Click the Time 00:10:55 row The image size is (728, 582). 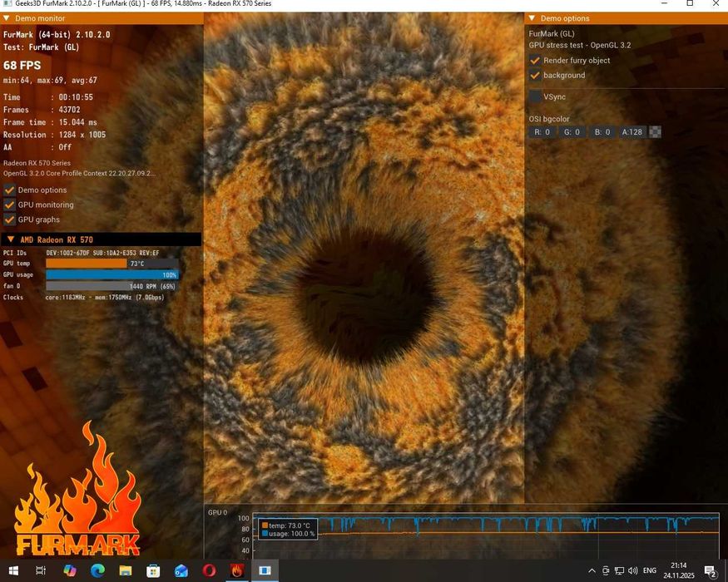47,97
